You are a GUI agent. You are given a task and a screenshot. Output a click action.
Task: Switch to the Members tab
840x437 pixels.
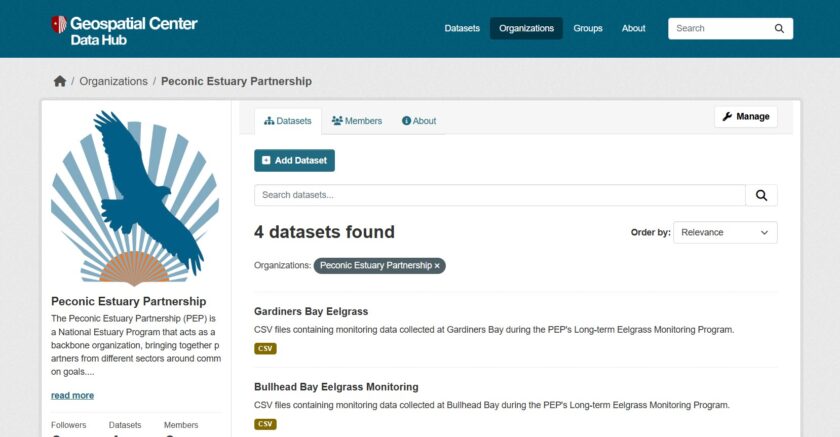(357, 121)
